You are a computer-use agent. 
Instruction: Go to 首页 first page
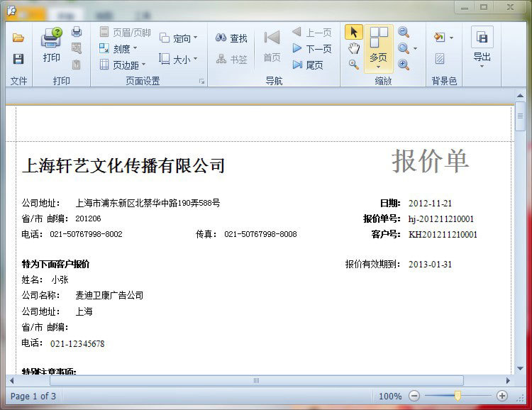(x=272, y=46)
